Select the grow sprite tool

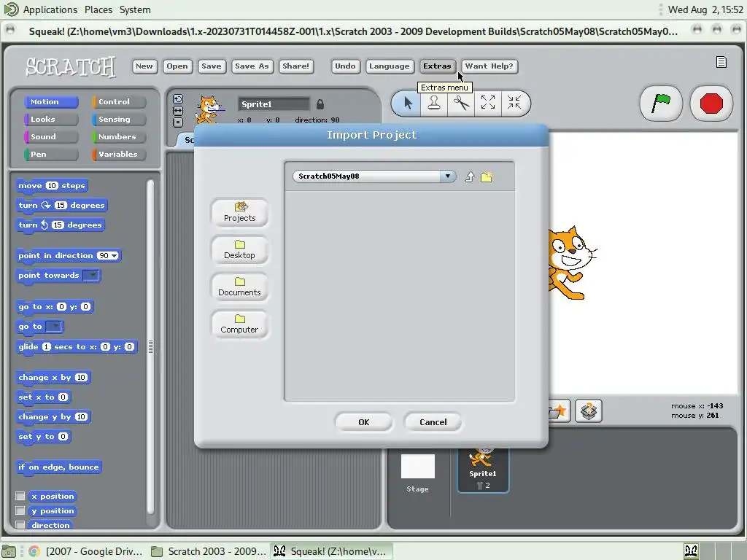(488, 103)
